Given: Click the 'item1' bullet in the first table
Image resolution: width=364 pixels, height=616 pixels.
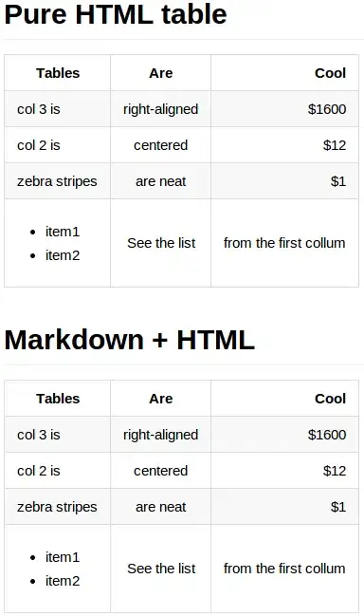Looking at the screenshot, I should [x=63, y=232].
